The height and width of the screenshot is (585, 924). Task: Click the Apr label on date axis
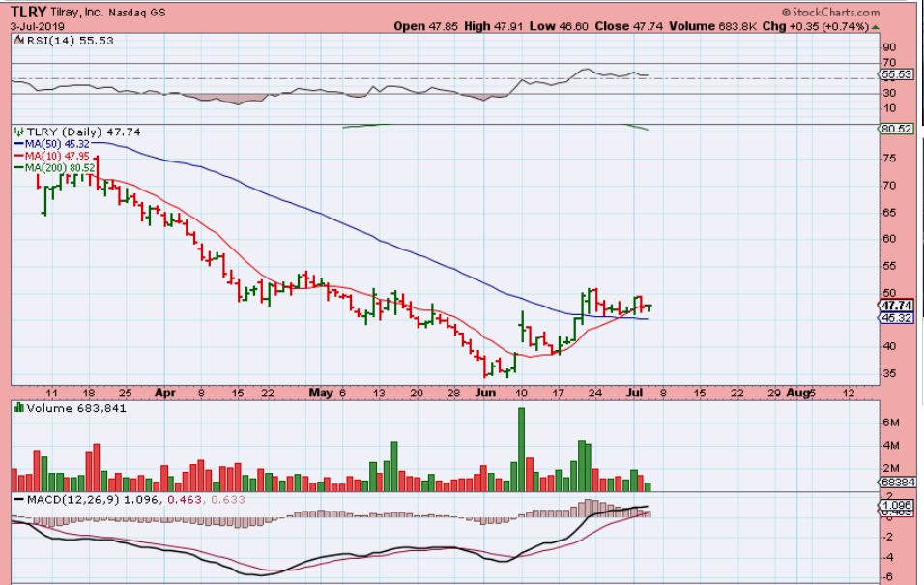pos(165,393)
